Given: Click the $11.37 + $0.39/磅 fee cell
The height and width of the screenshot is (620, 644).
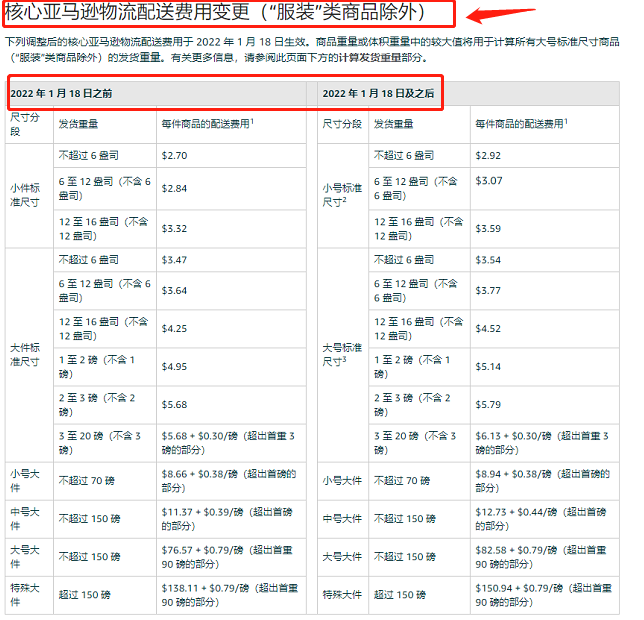Looking at the screenshot, I should pos(231,519).
